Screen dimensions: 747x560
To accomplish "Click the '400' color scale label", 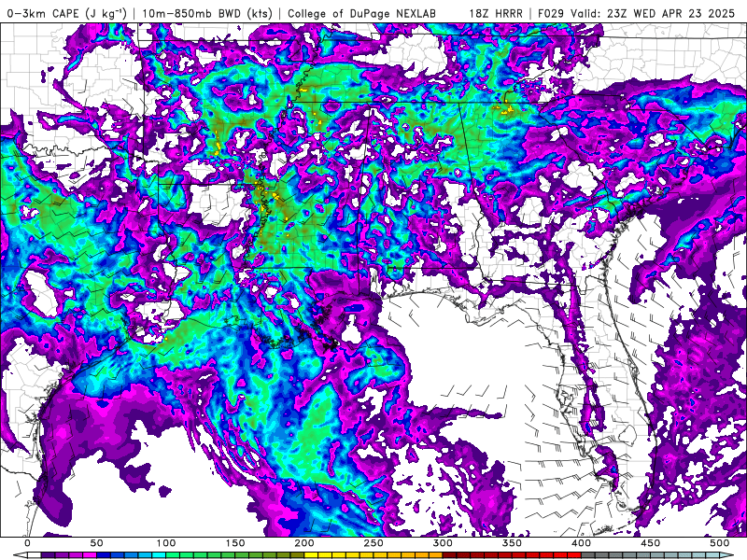I will (x=581, y=543).
